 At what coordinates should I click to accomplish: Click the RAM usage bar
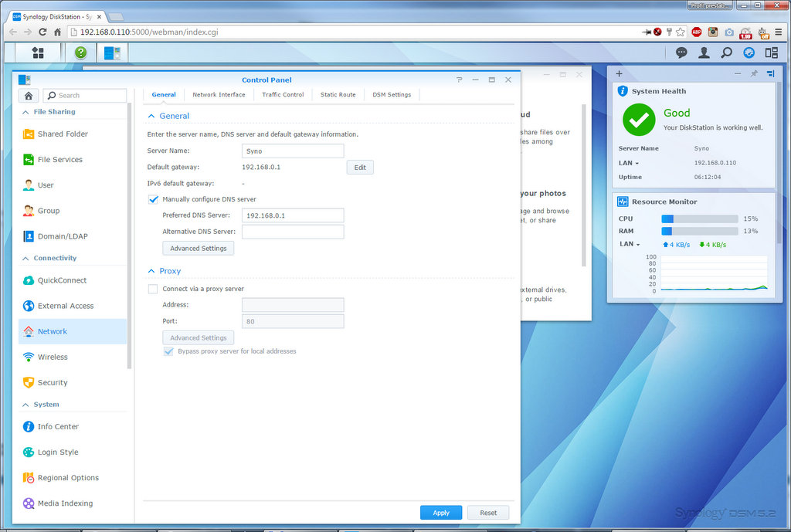click(700, 231)
